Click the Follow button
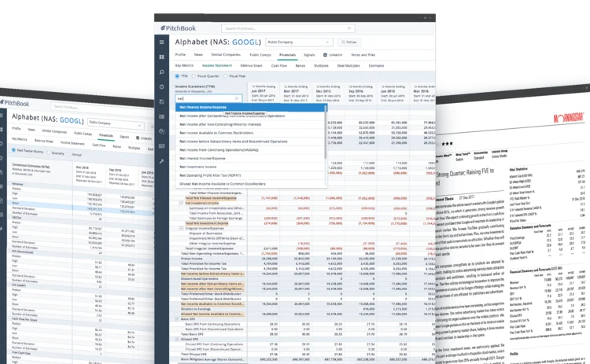Image resolution: width=590 pixels, height=364 pixels. coord(348,42)
